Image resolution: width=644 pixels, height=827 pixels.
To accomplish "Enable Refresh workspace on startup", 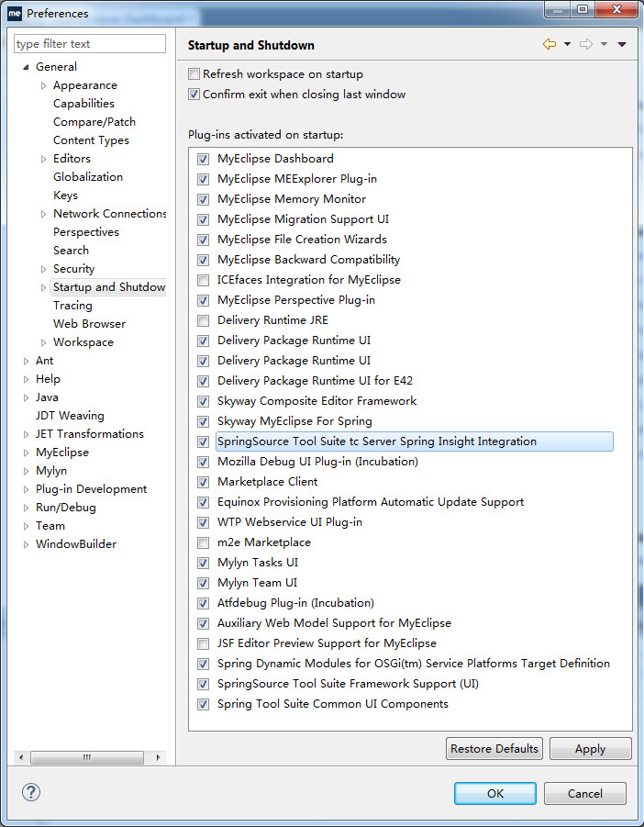I will 194,73.
